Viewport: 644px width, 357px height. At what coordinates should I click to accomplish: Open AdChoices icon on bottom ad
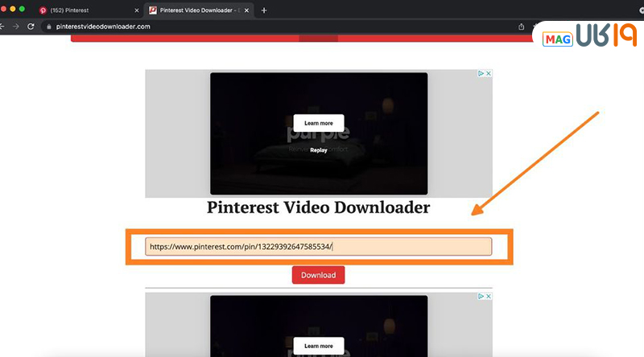coord(481,296)
